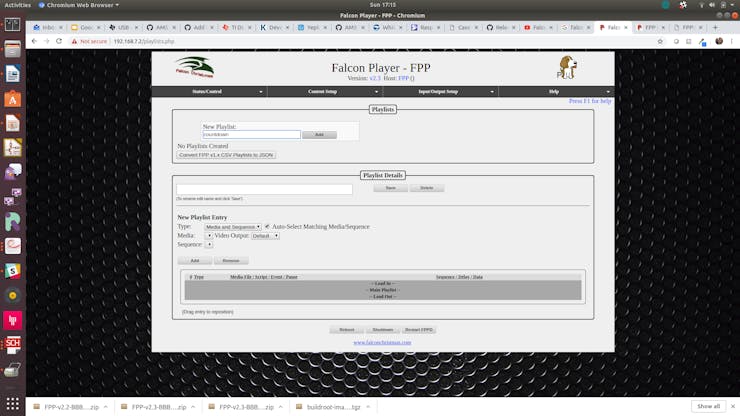Image resolution: width=740 pixels, height=416 pixels.
Task: Click Show all downloads button
Action: pyautogui.click(x=708, y=406)
